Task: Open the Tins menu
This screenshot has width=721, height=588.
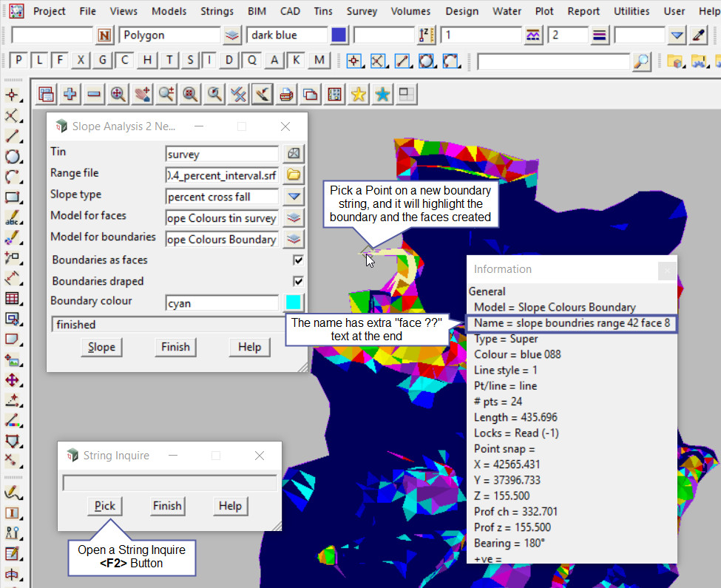Action: [322, 11]
